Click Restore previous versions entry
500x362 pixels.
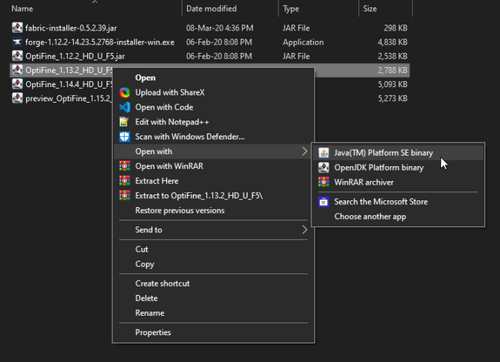180,211
